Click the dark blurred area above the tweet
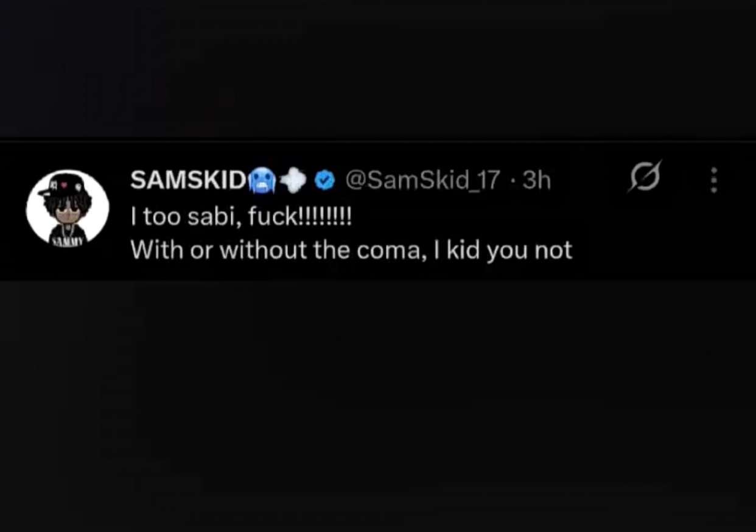 (x=377, y=67)
